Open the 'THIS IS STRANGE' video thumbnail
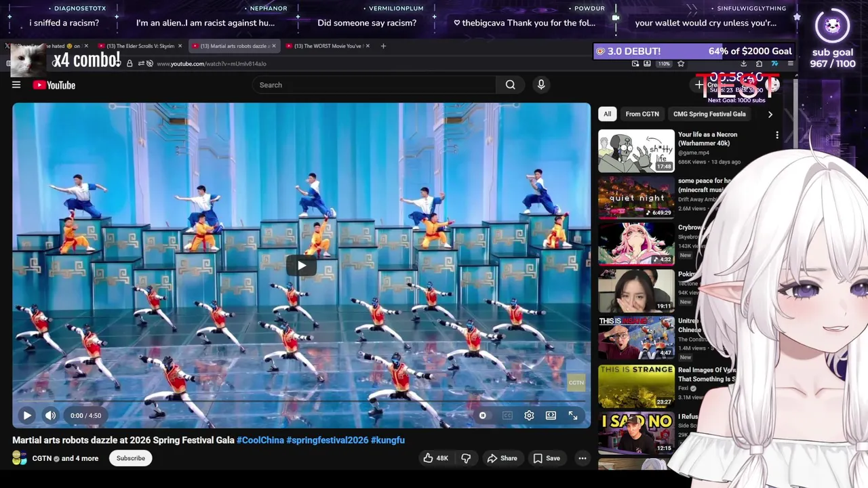 636,386
